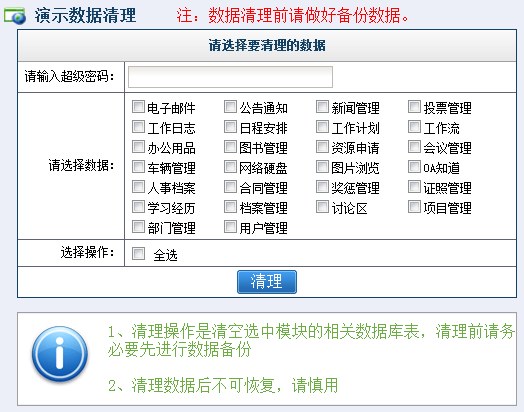Check the 图书管理 checkbox

(230, 147)
